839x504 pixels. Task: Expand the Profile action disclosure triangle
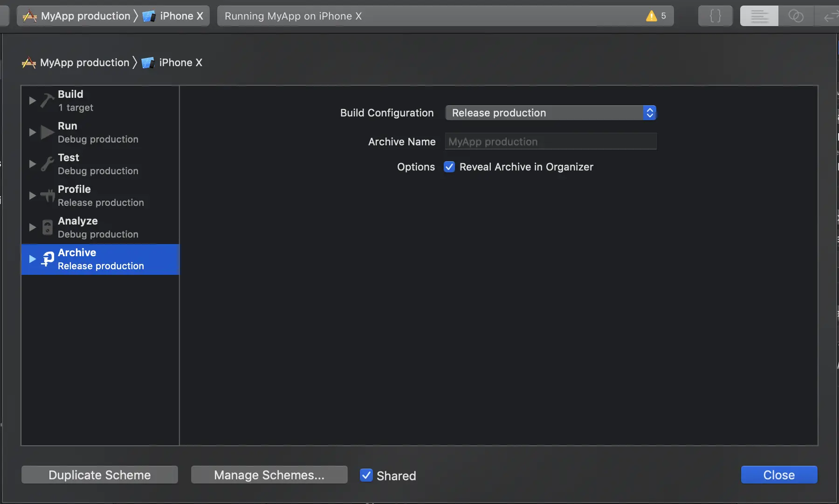[32, 196]
